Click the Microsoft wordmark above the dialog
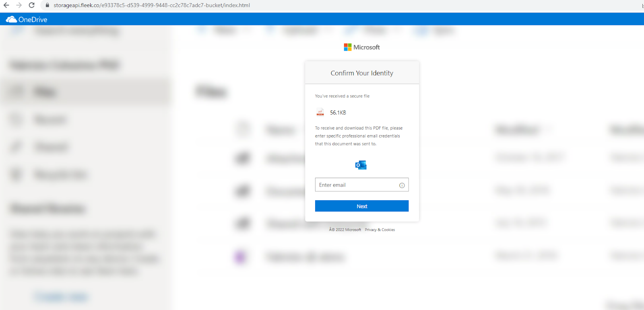This screenshot has height=310, width=644. (367, 47)
